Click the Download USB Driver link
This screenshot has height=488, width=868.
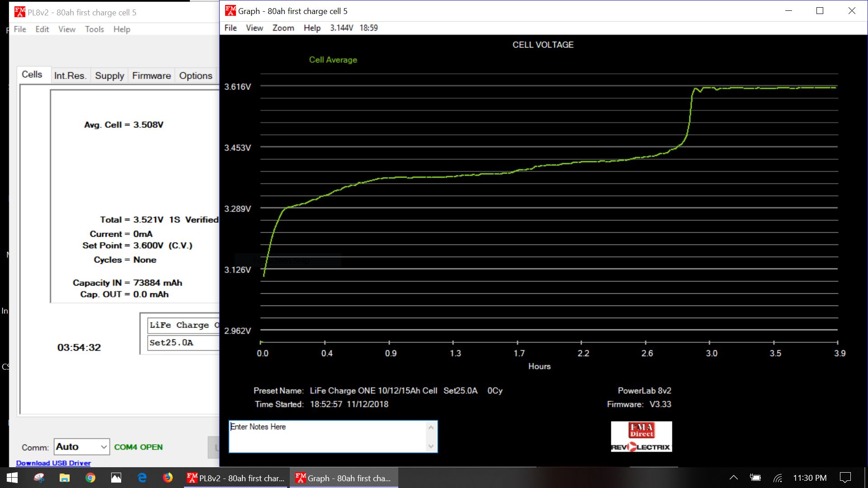pos(53,463)
